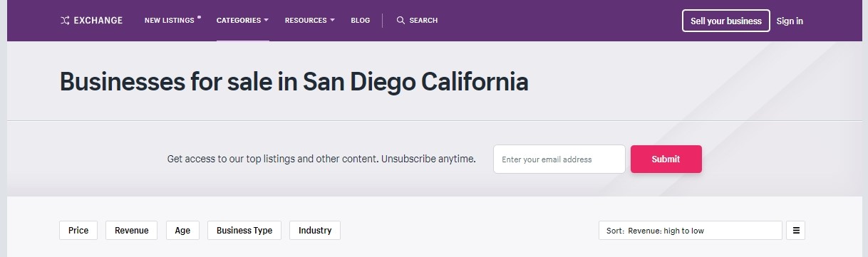Open the Revenue filter
868x257 pixels.
pyautogui.click(x=132, y=230)
